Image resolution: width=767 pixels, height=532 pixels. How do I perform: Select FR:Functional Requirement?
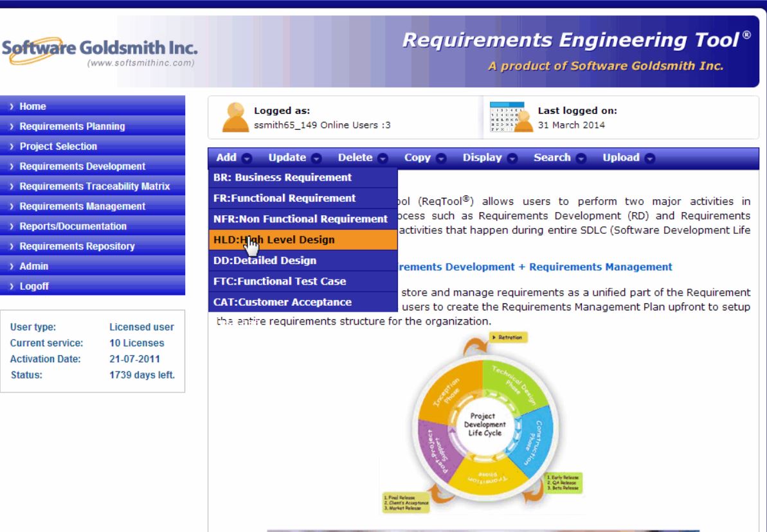coord(303,199)
